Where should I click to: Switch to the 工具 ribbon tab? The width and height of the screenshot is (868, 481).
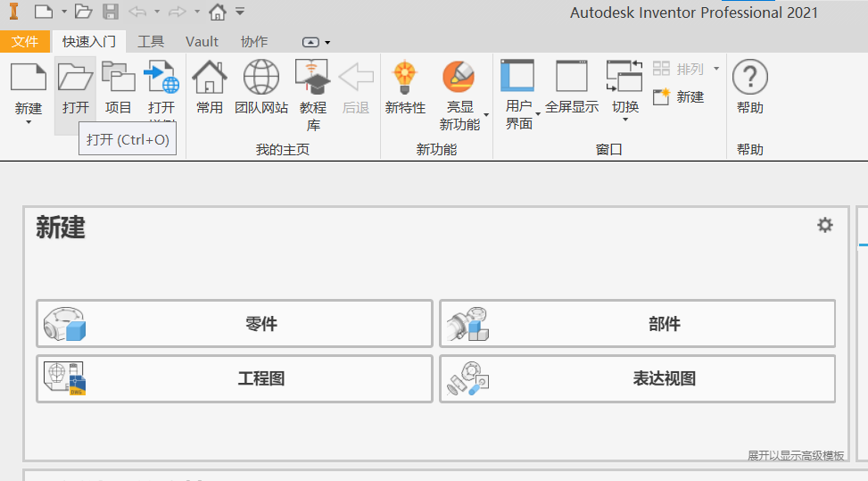[151, 42]
